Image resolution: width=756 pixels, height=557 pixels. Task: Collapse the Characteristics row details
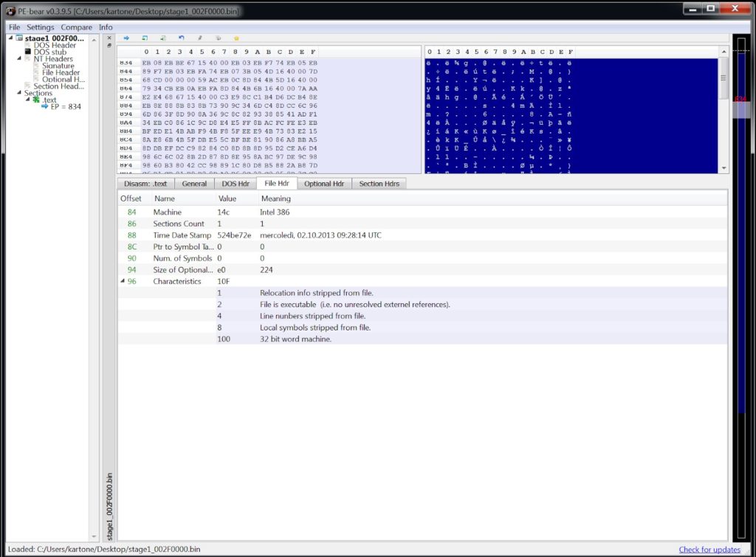(123, 281)
